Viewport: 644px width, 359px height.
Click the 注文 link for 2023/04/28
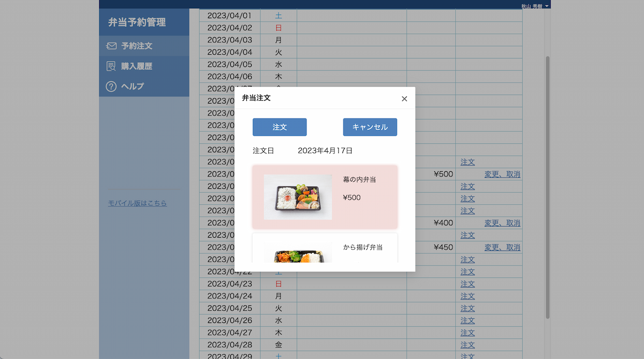pyautogui.click(x=467, y=345)
